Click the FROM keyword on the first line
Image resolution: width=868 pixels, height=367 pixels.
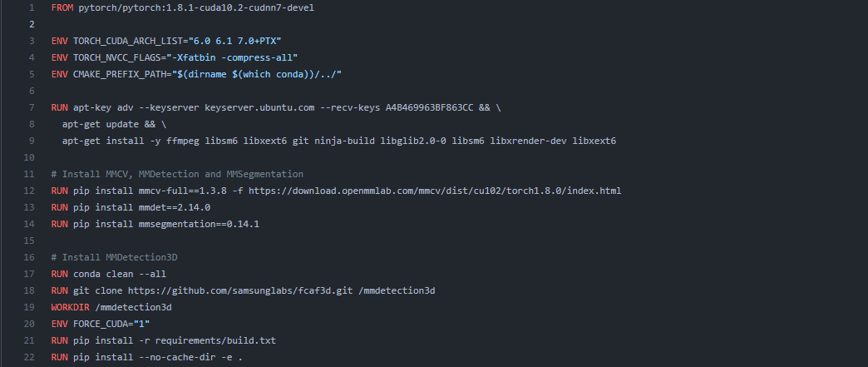(62, 7)
